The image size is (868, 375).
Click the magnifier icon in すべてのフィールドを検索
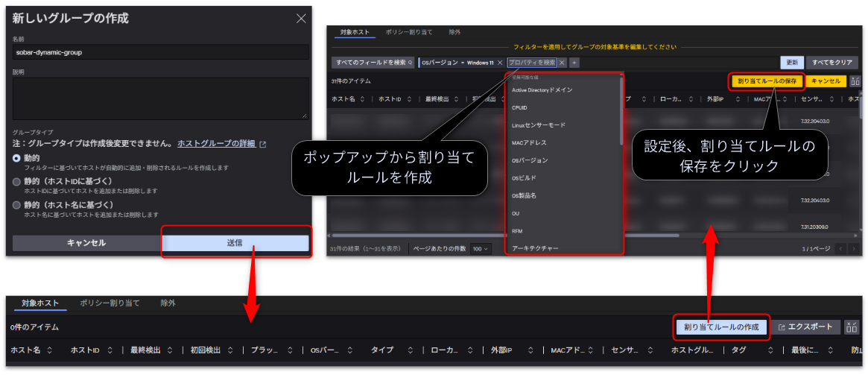coord(411,63)
